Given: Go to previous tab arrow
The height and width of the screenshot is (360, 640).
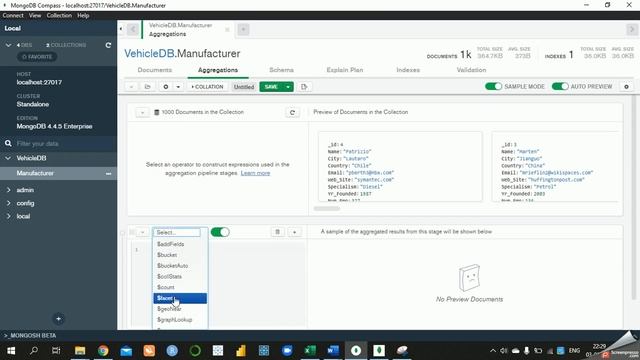Looking at the screenshot, I should pyautogui.click(x=133, y=29).
